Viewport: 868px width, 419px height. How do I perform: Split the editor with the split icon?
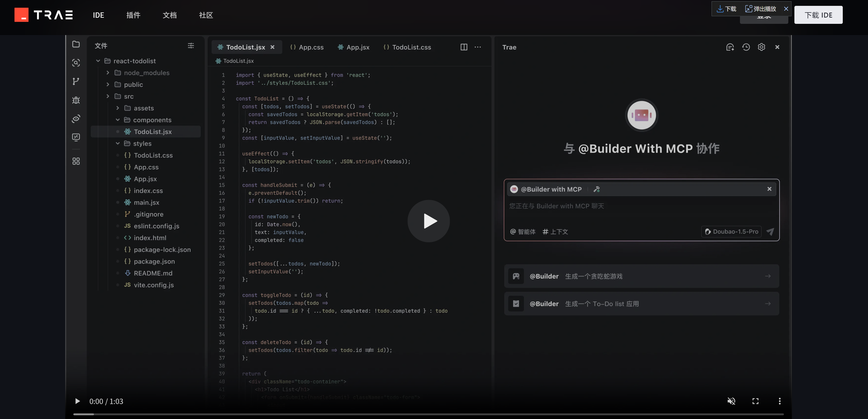[x=464, y=47]
